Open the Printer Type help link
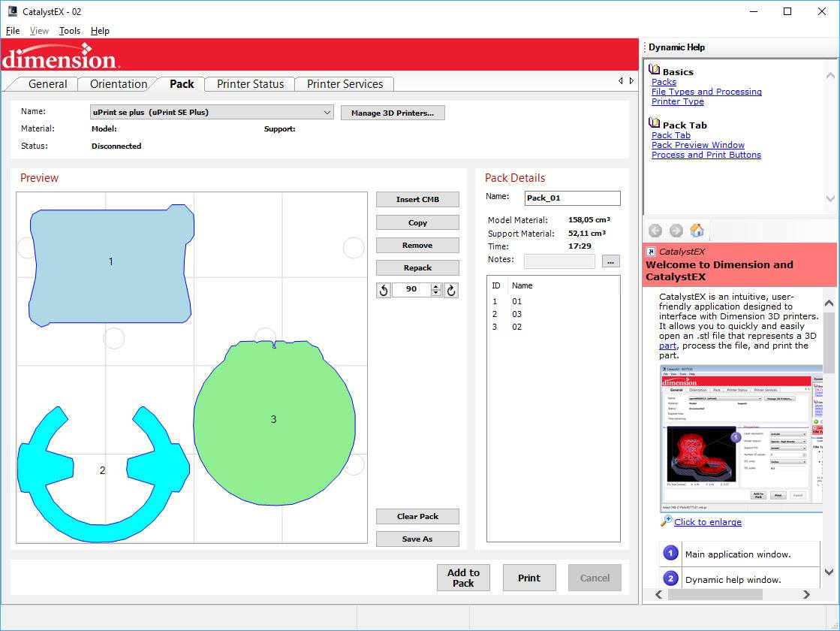 678,101
